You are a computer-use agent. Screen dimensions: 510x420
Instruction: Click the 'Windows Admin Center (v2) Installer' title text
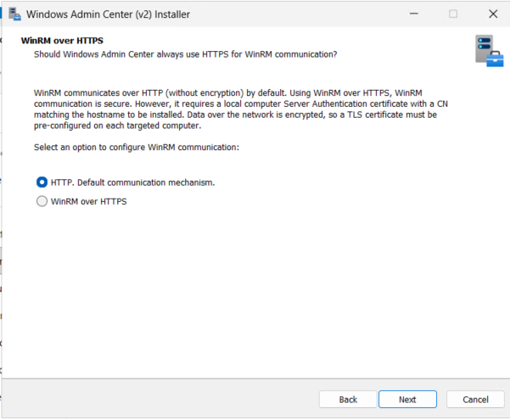pyautogui.click(x=108, y=14)
